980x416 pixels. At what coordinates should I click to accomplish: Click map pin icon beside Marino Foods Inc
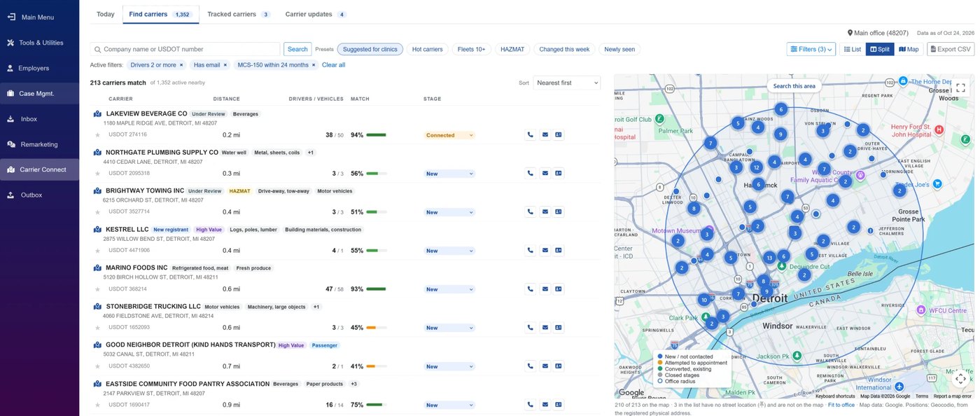[97, 268]
